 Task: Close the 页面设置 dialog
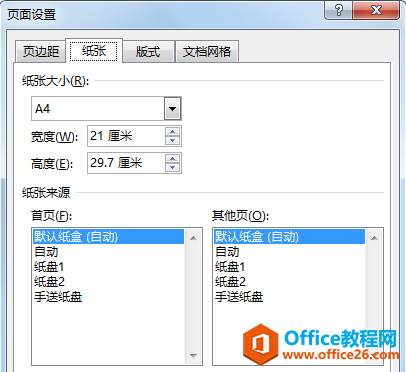pyautogui.click(x=376, y=10)
